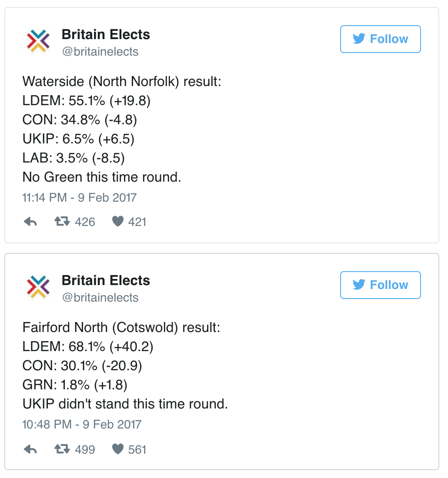
Task: Open @britainelects handle in Waterside tweet
Action: pos(100,52)
